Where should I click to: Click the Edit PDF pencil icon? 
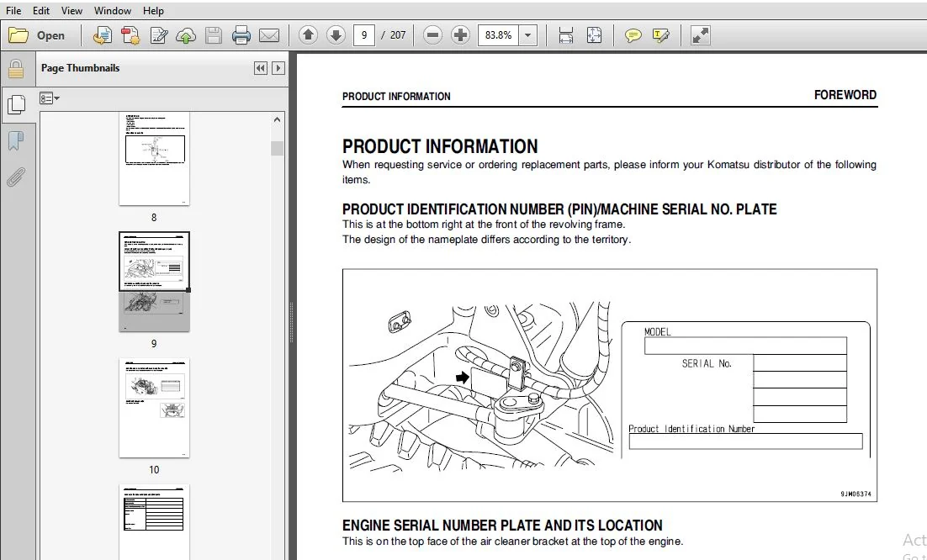click(x=158, y=35)
